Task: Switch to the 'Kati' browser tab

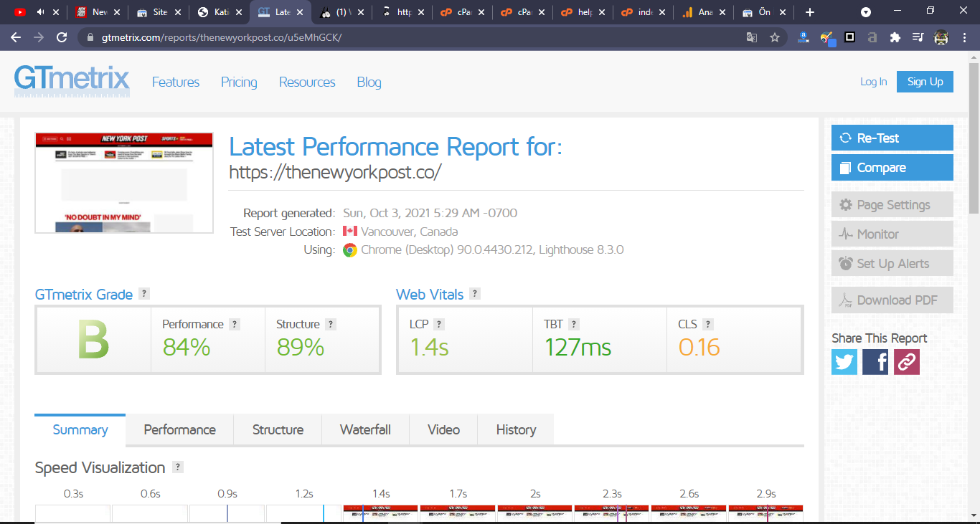Action: [220, 12]
